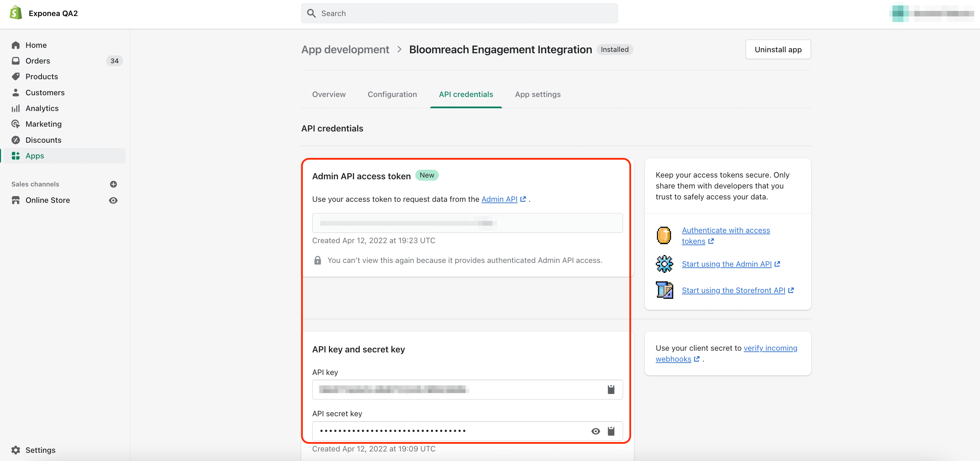Click the gear icon beside Admin API link
980x461 pixels.
pyautogui.click(x=664, y=264)
